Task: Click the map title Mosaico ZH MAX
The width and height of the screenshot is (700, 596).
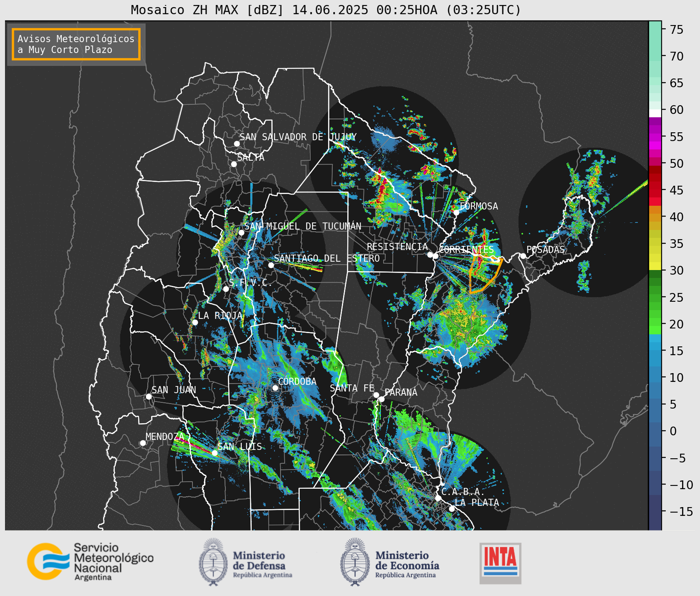Action: click(x=326, y=10)
